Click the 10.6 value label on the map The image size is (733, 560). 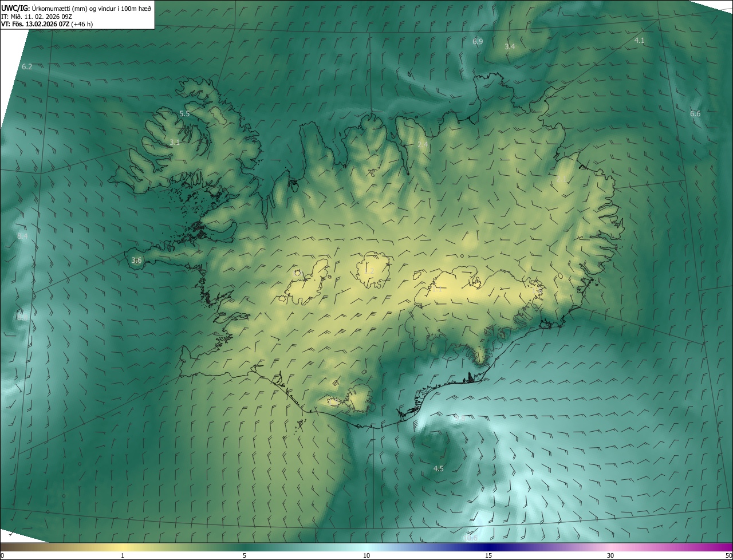[x=470, y=538]
